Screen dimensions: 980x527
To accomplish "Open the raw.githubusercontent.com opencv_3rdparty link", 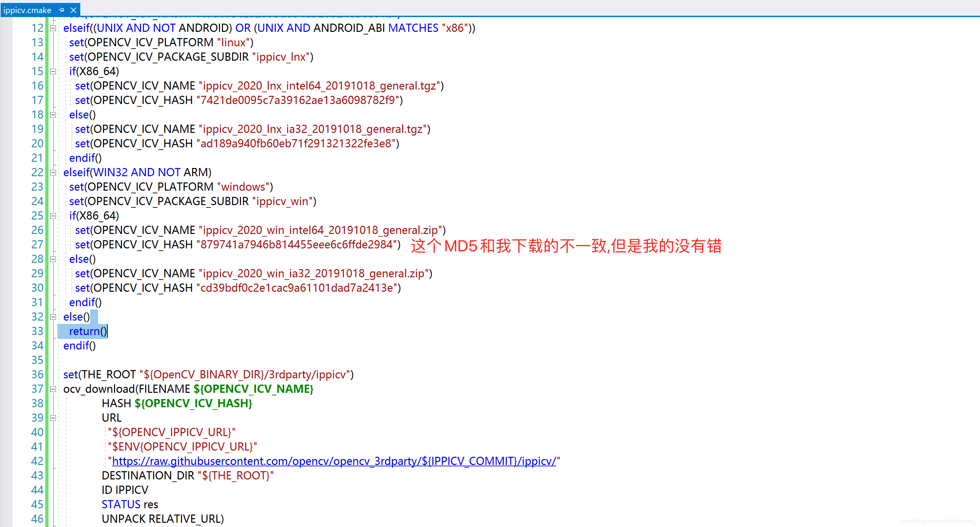I will click(x=334, y=461).
